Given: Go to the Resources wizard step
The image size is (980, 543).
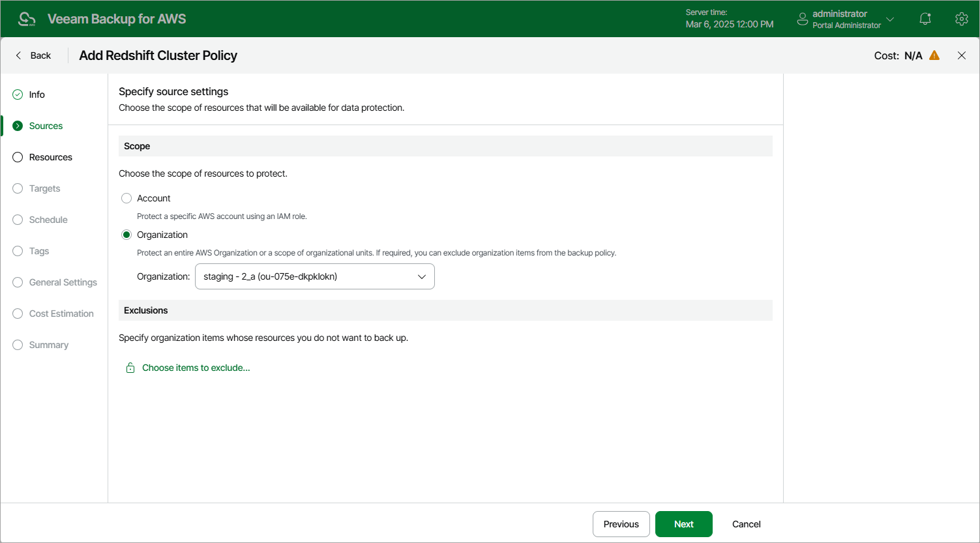Looking at the screenshot, I should point(50,157).
